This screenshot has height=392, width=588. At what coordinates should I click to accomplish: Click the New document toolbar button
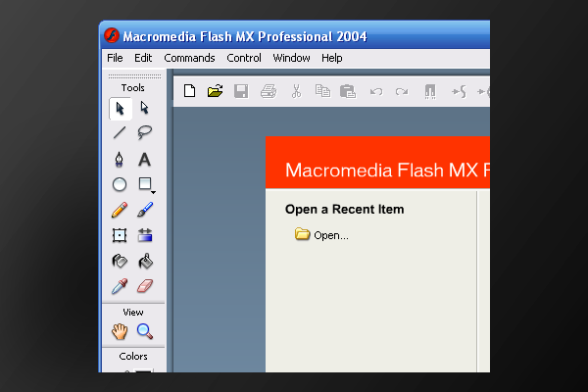coord(190,92)
